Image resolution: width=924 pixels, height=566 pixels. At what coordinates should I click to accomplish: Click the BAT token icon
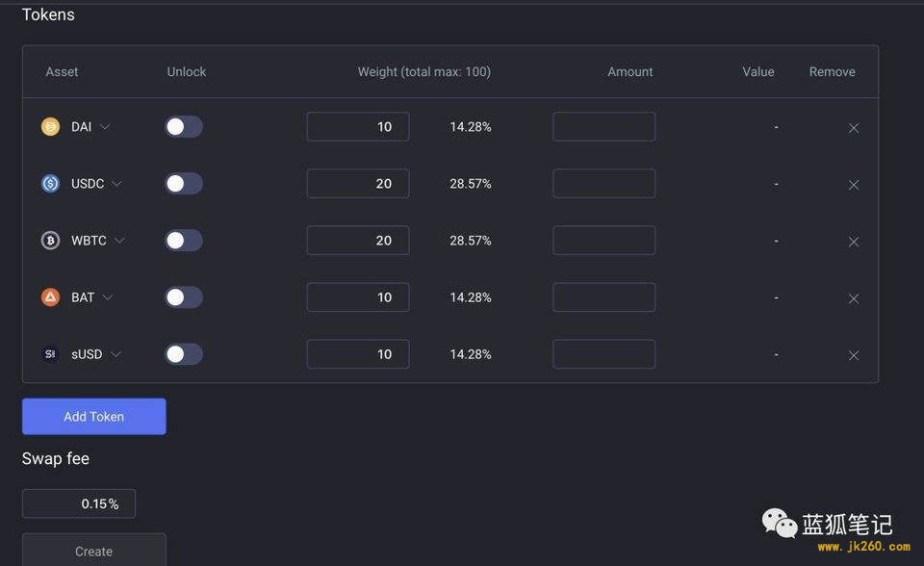click(50, 297)
